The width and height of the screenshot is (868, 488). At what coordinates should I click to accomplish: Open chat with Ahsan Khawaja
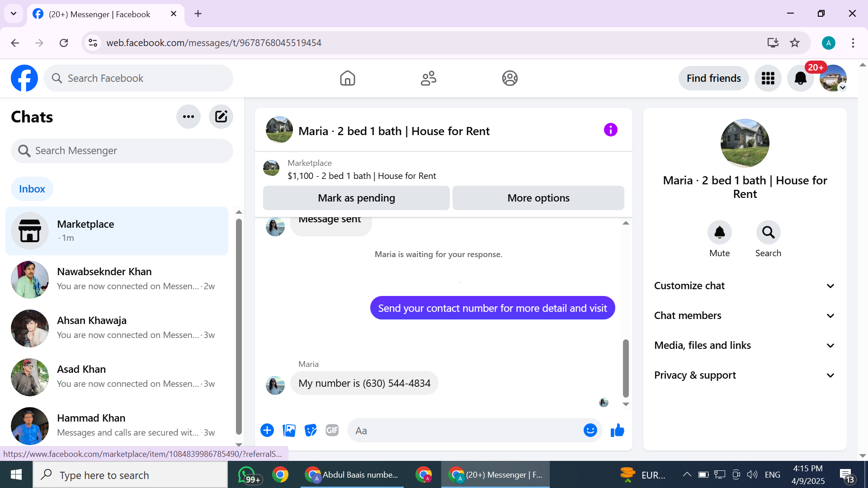point(117,328)
